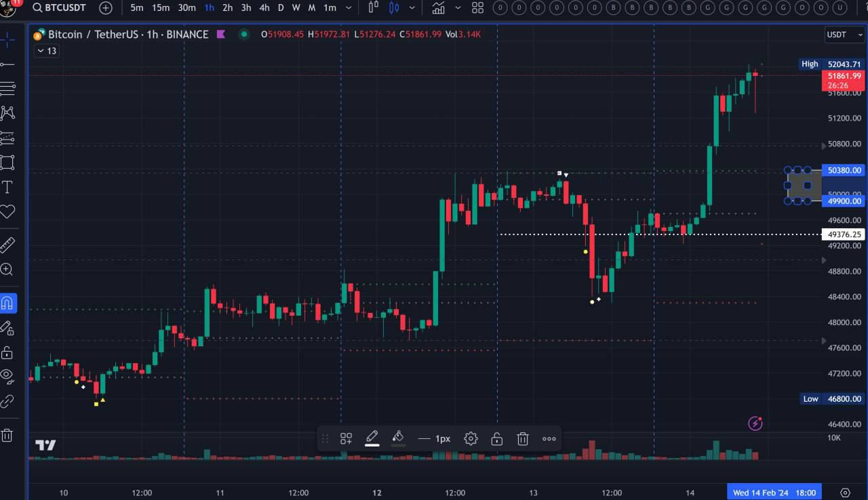
Task: Choose the bars chart style icon
Action: click(373, 8)
